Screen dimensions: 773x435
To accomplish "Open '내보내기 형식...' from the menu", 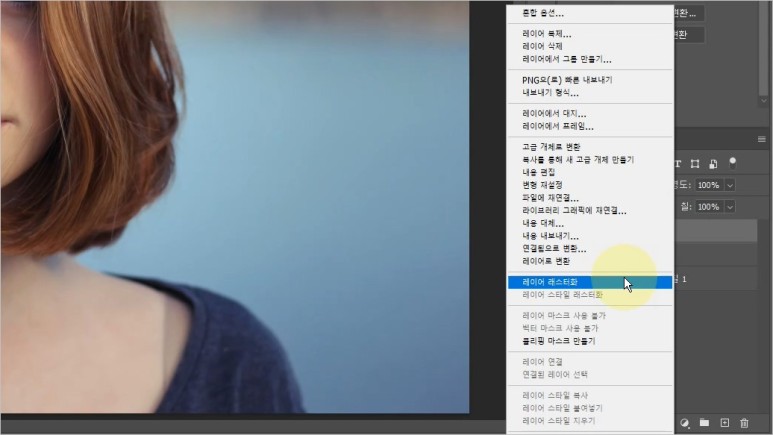I will coord(550,93).
